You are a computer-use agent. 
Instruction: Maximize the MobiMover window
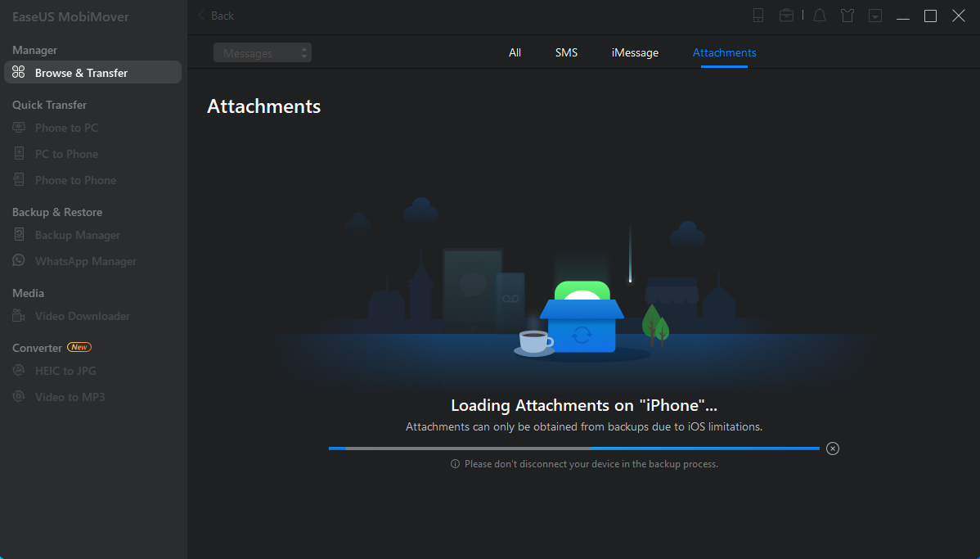930,16
